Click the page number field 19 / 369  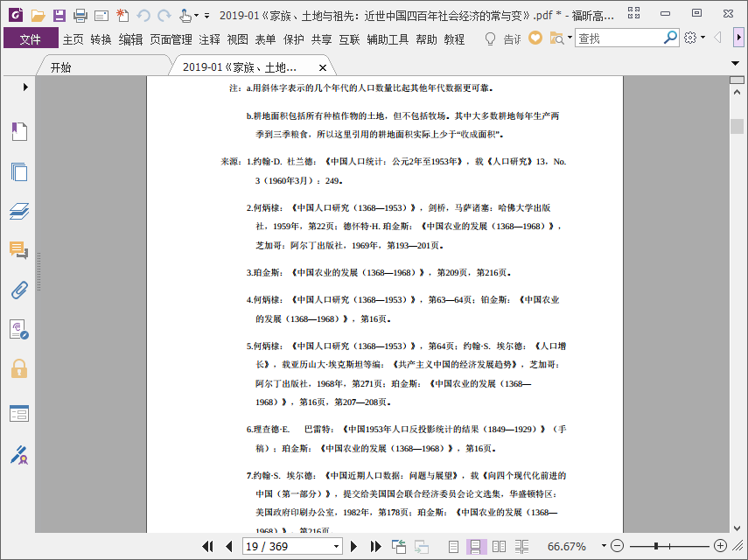[287, 546]
